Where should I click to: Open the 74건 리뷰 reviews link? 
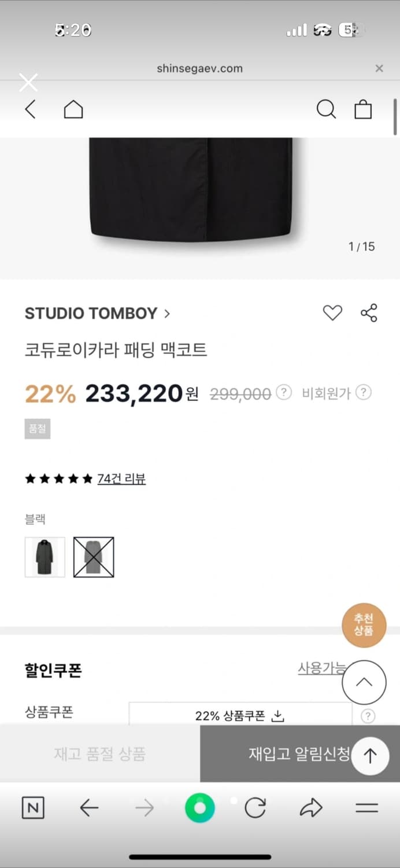[121, 479]
